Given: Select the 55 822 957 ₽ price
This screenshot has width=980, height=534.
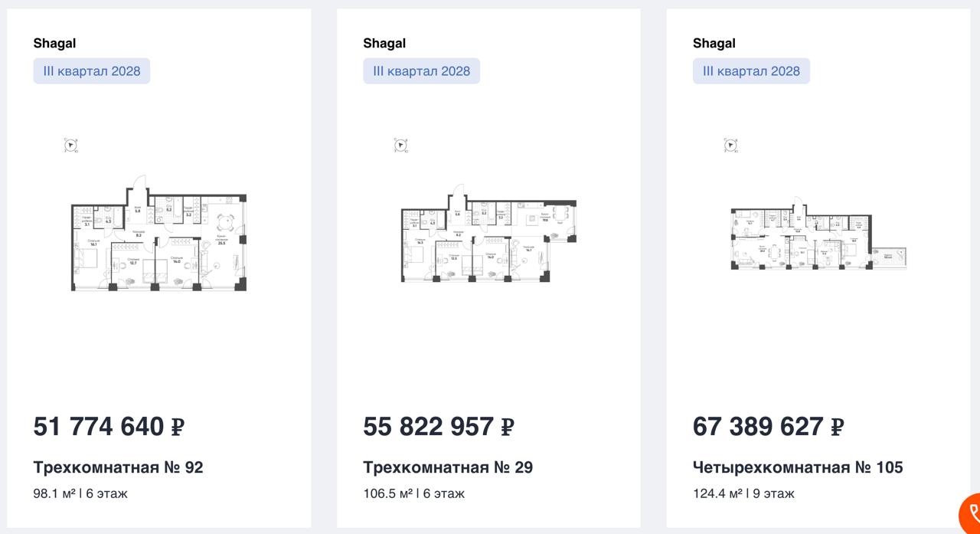Looking at the screenshot, I should click(x=439, y=427).
